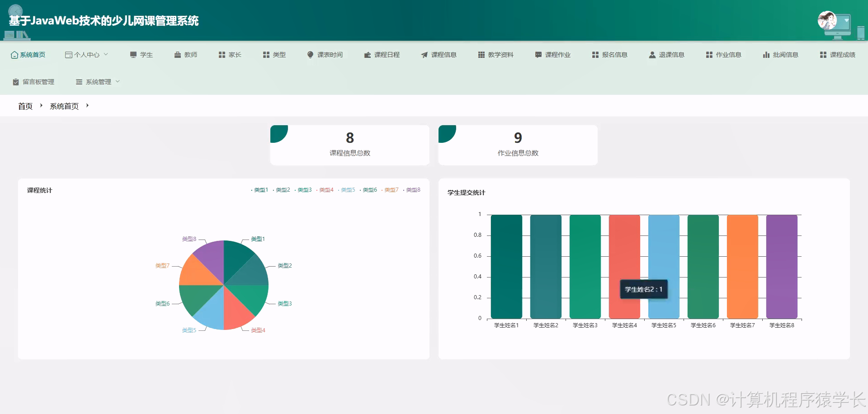Image resolution: width=868 pixels, height=414 pixels.
Task: Go to the 作业信息 menu item
Action: (724, 55)
